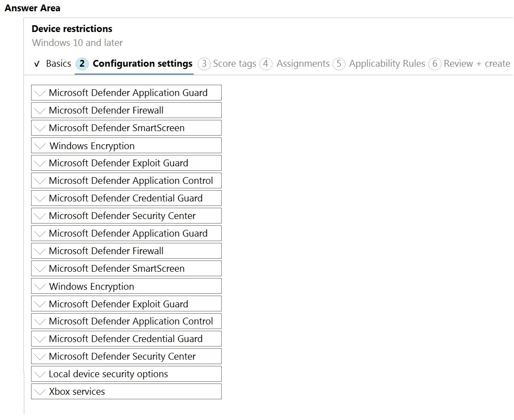Expand the second Microsoft Defender Application Control section
The height and width of the screenshot is (420, 514).
126,321
